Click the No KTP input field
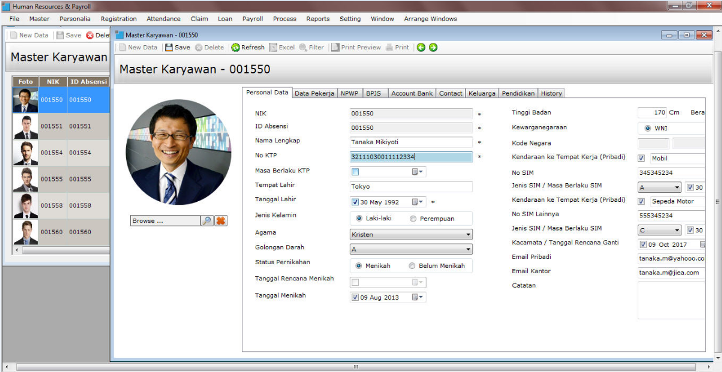This screenshot has height=372, width=722. point(411,157)
